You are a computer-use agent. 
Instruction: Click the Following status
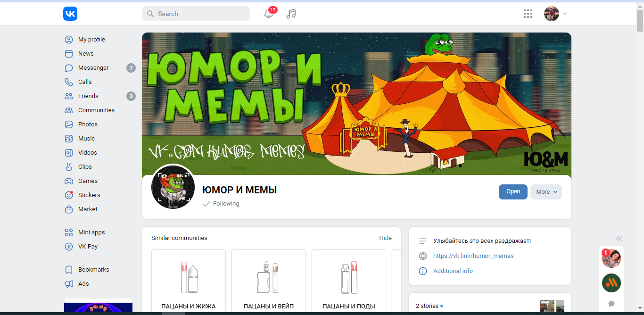(221, 204)
